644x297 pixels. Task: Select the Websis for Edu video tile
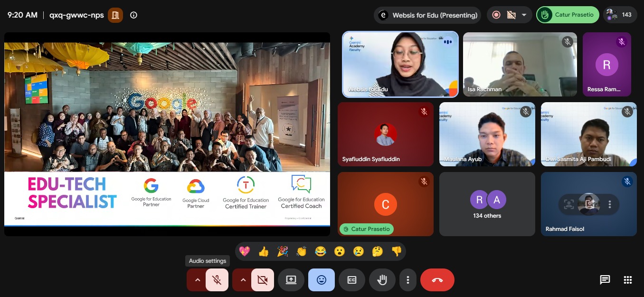[x=400, y=64]
